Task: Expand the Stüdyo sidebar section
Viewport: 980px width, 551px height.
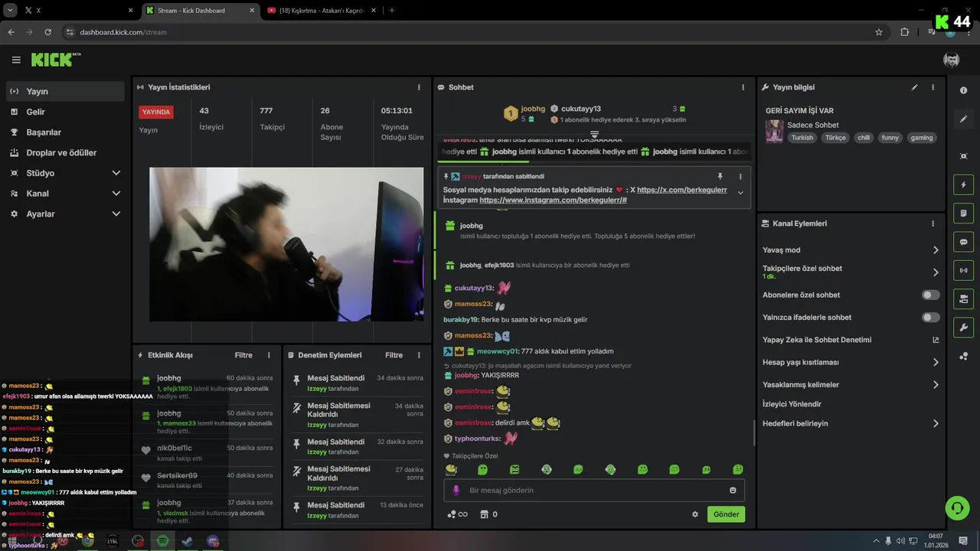Action: (116, 173)
